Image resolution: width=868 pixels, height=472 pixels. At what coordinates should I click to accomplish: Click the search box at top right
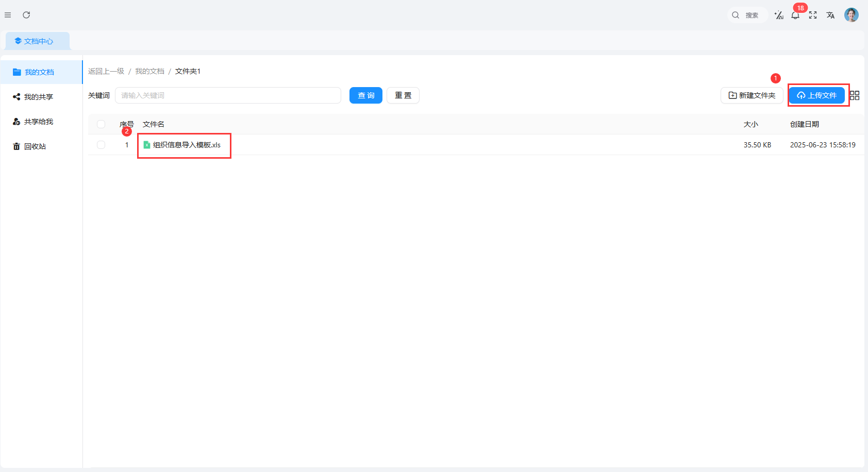pos(747,15)
